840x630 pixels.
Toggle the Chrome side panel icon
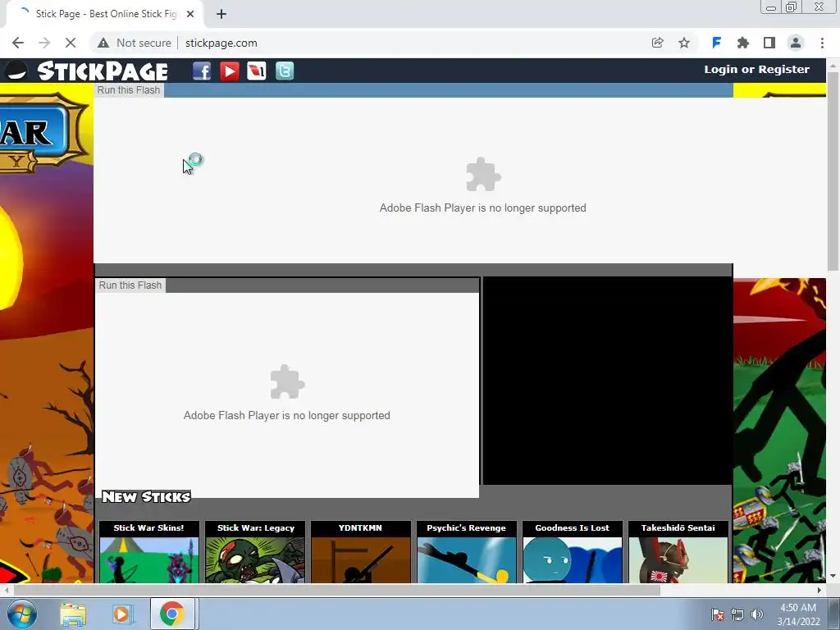pos(769,43)
